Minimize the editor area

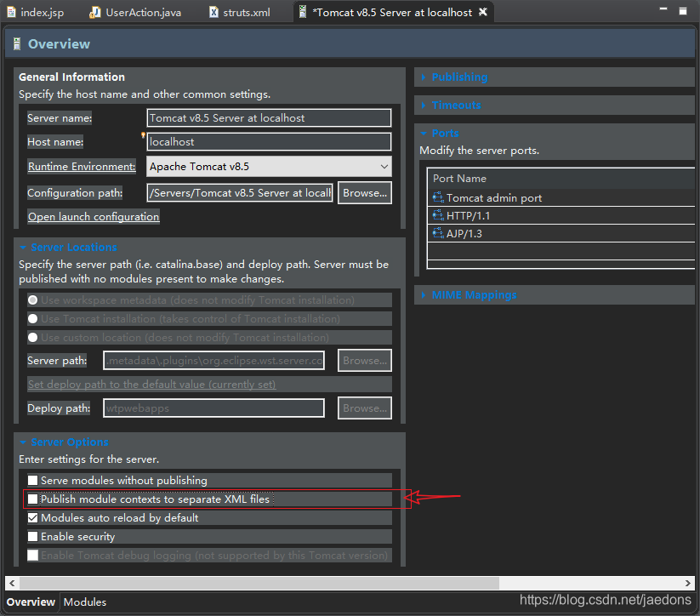pyautogui.click(x=663, y=9)
